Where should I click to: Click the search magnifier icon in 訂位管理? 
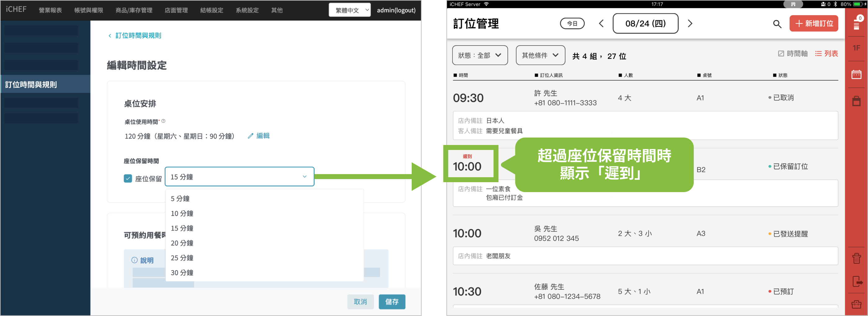777,24
